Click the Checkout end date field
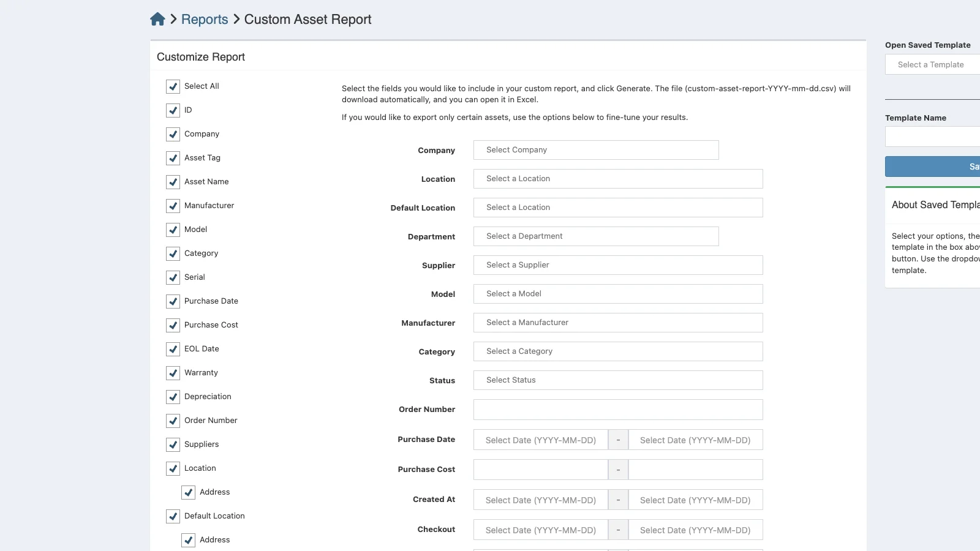980x551 pixels. click(696, 530)
